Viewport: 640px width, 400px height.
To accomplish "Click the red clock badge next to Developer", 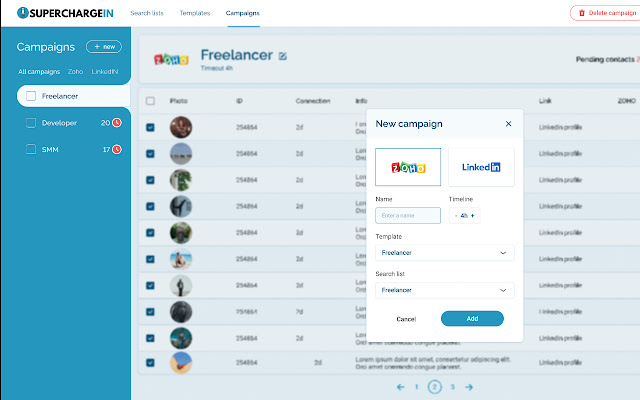I will [x=117, y=122].
